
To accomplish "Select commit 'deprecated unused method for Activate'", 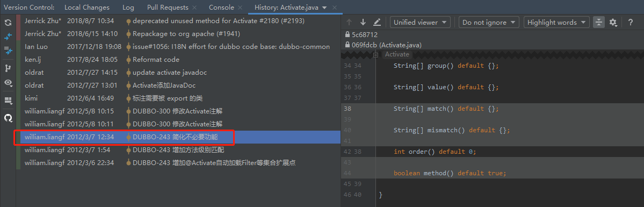I will (x=178, y=20).
